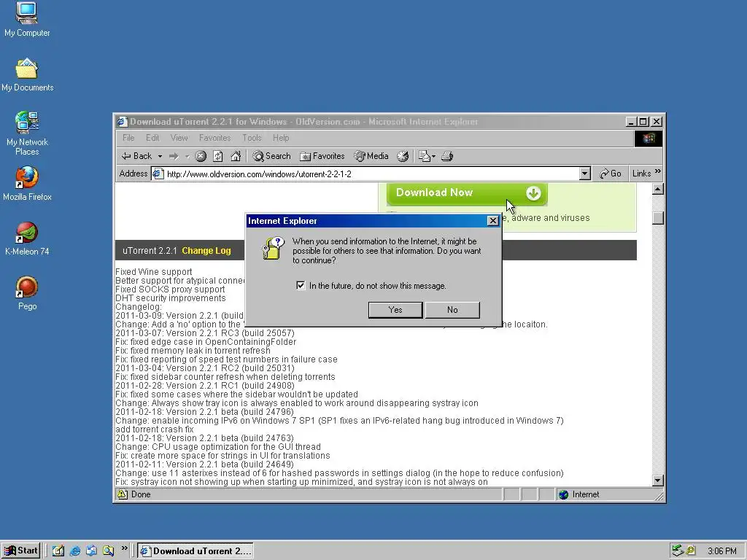Open the Help menu
This screenshot has width=747, height=560.
(281, 138)
